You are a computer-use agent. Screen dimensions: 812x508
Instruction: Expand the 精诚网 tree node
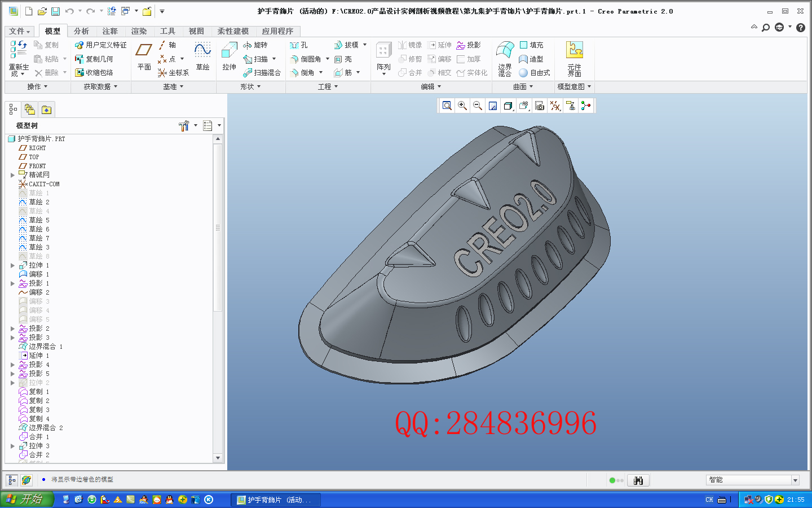click(x=12, y=175)
